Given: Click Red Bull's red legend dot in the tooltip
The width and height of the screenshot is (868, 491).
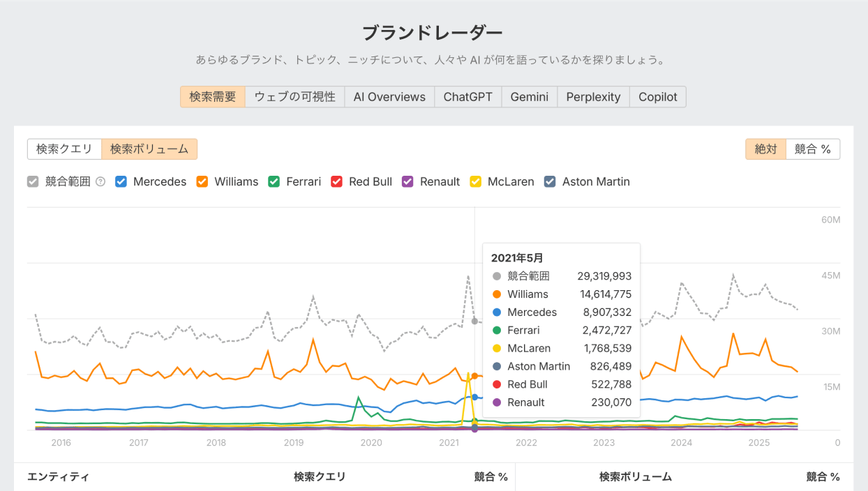Looking at the screenshot, I should (x=496, y=384).
